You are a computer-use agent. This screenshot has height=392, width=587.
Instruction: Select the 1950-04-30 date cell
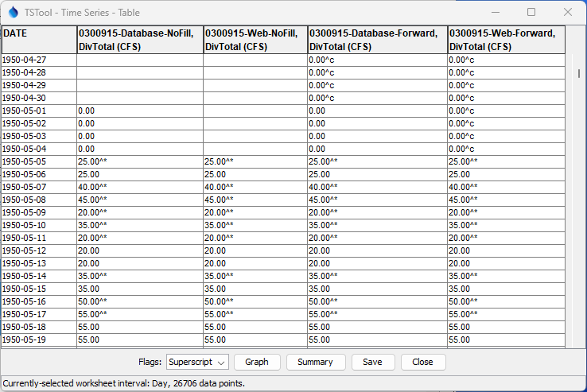tap(39, 98)
